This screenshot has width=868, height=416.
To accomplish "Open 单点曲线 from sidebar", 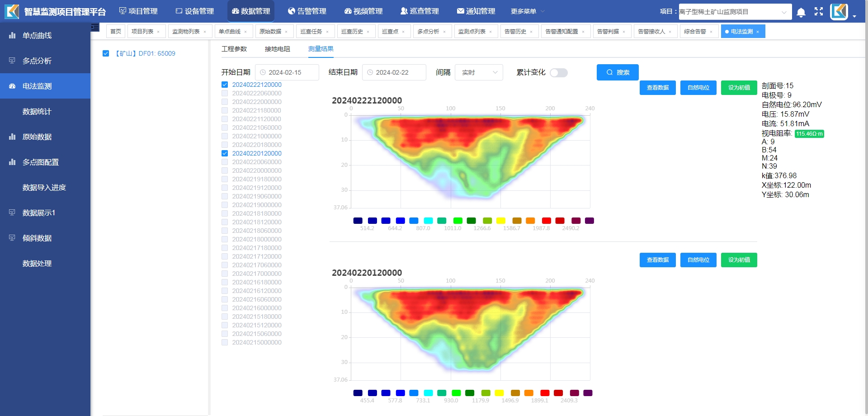I will tap(37, 35).
